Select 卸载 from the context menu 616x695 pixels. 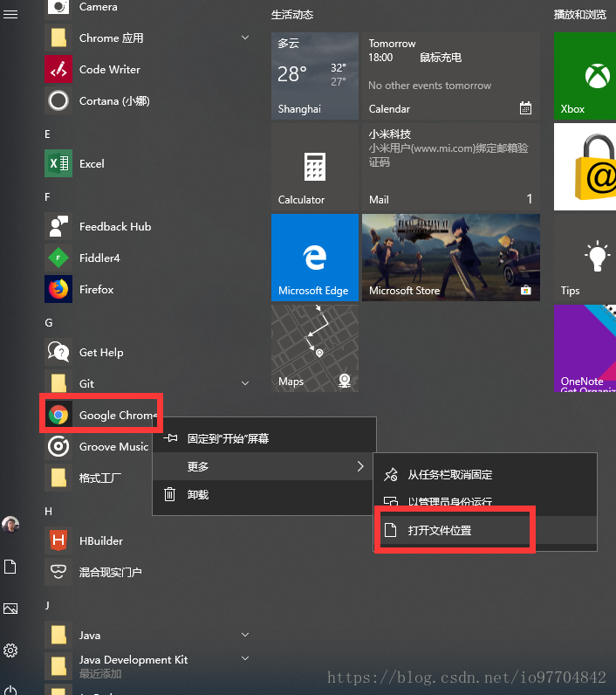coord(264,494)
